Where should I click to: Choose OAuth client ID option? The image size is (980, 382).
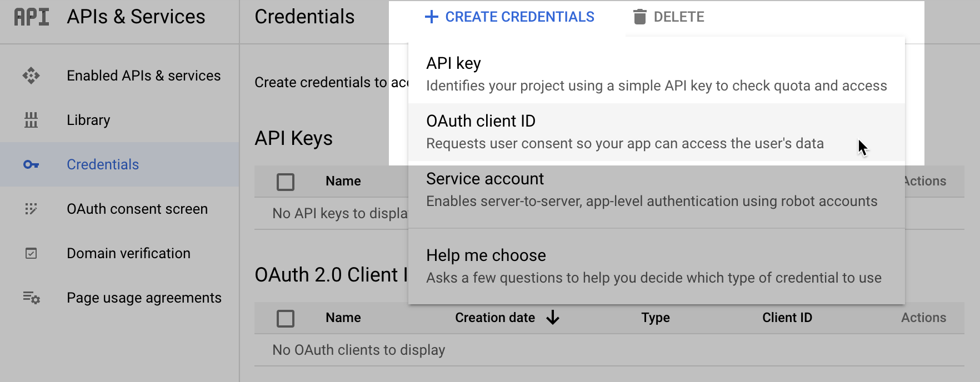coord(656,132)
